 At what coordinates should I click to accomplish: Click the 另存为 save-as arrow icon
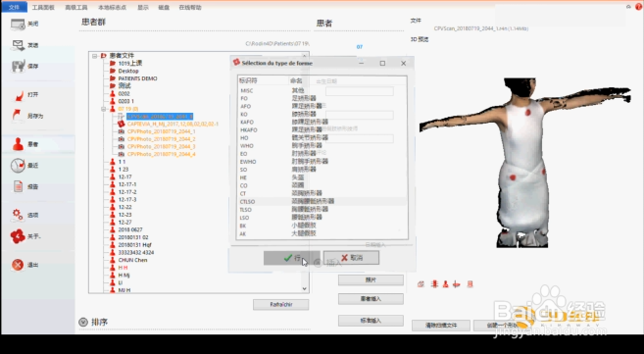(17, 115)
